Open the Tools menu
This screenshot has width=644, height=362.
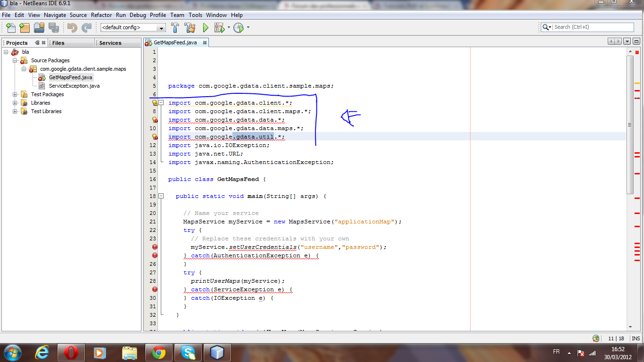195,15
